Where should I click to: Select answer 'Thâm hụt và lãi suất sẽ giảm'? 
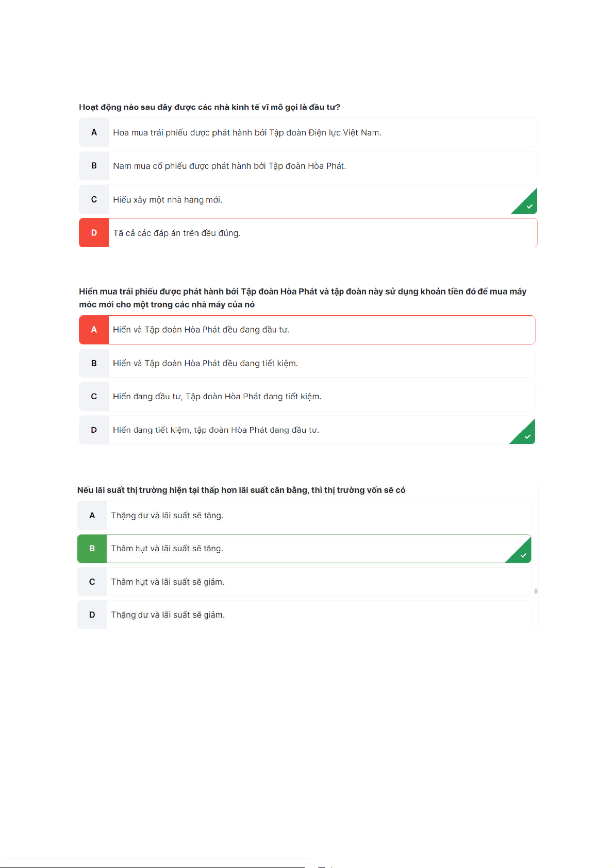click(168, 582)
